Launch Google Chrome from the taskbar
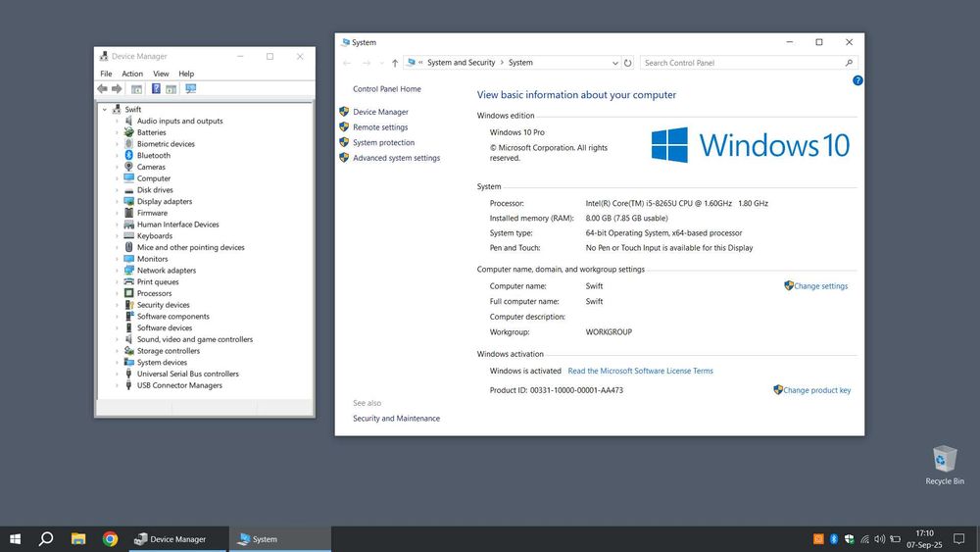 (110, 539)
